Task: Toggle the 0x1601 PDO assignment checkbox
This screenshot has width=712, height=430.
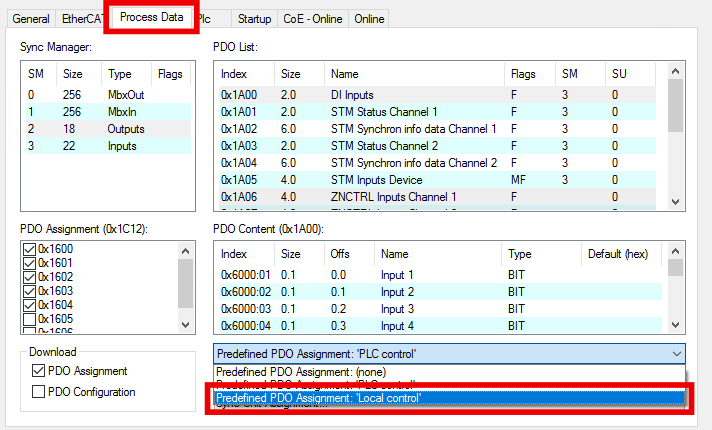Action: [30, 263]
